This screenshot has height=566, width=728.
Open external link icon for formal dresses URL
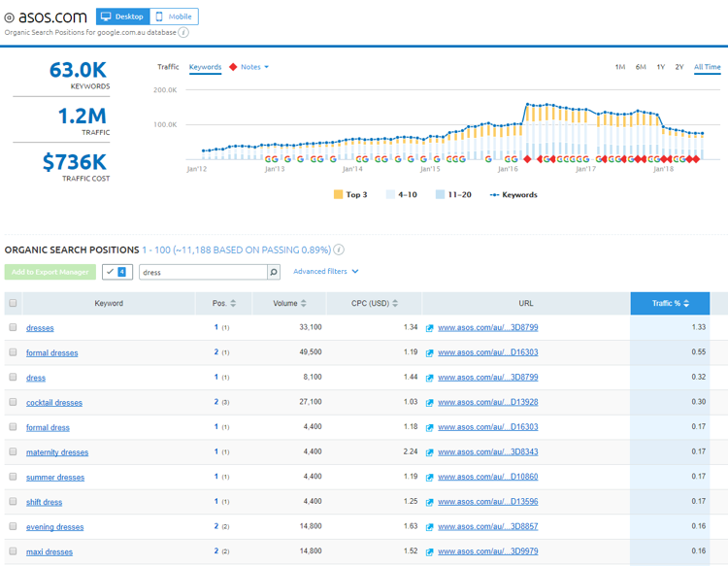pyautogui.click(x=429, y=353)
